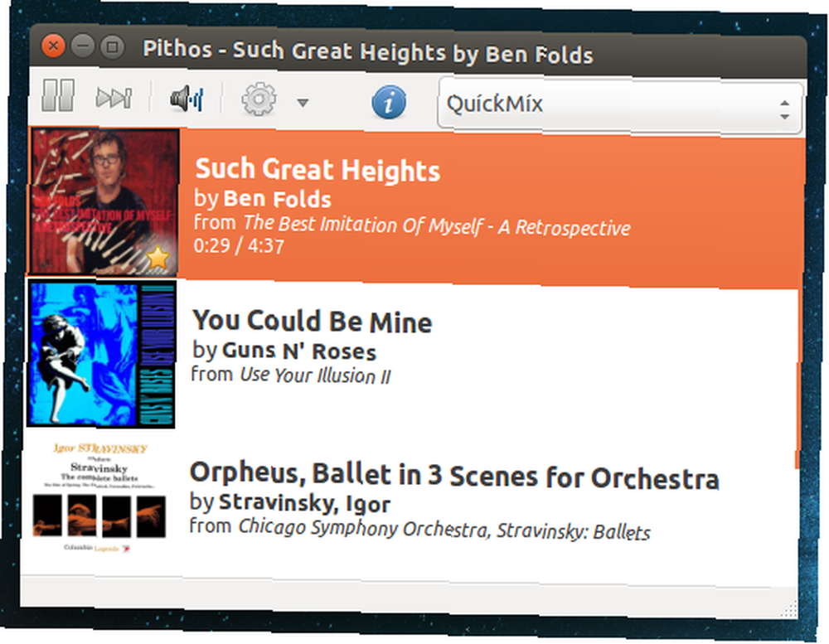Expand the gear menu dropdown arrow

pos(303,103)
